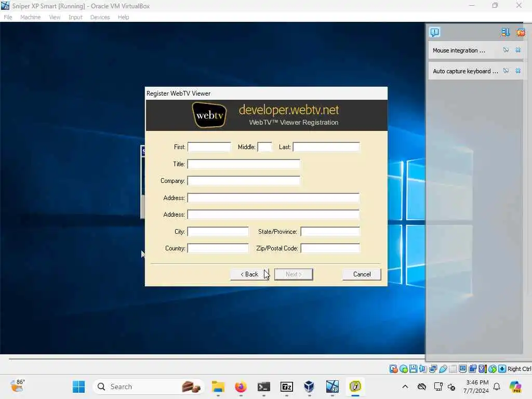Expand the Mouse integration notification text
Viewport: 532px width, 399px height.
coord(459,50)
